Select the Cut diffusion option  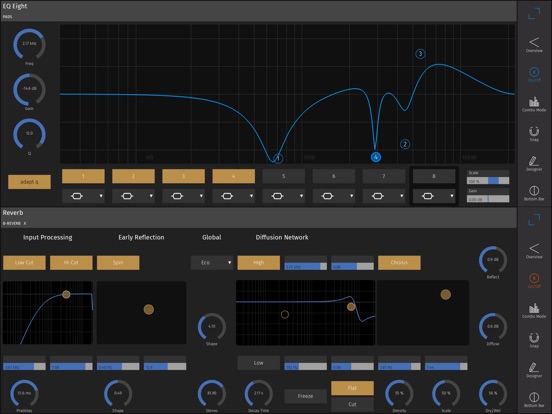pyautogui.click(x=352, y=404)
